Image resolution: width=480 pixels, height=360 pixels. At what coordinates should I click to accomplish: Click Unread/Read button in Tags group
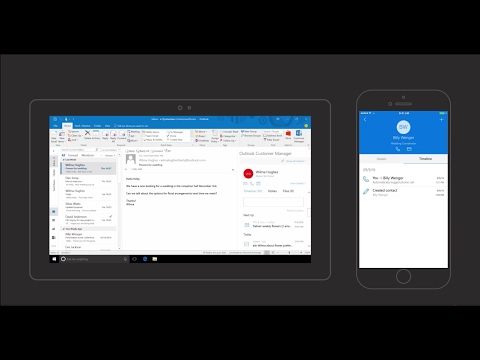[229, 132]
